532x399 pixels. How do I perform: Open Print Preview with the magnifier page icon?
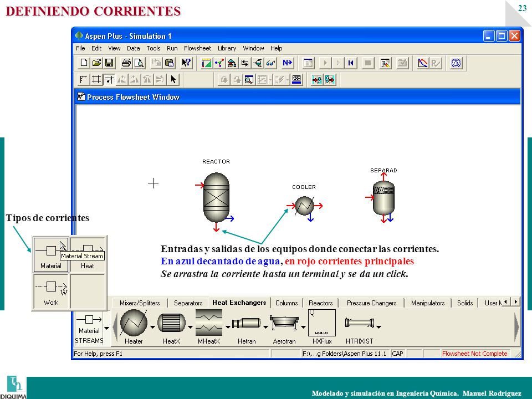(139, 63)
